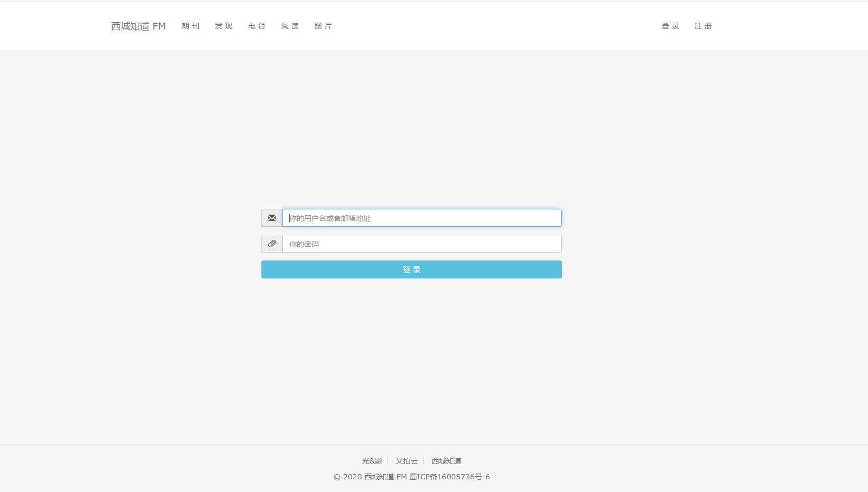Click 登录 in the top navigation
This screenshot has height=492, width=868.
click(670, 26)
